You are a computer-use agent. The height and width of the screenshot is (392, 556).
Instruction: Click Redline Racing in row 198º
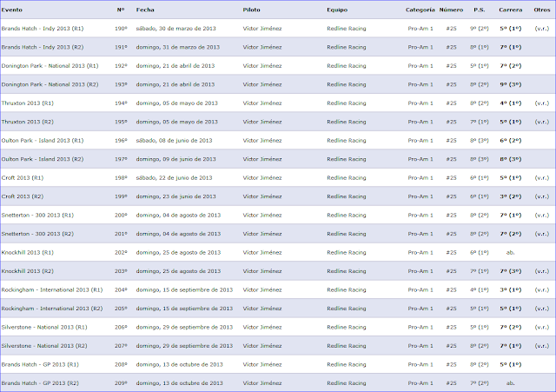pos(347,177)
